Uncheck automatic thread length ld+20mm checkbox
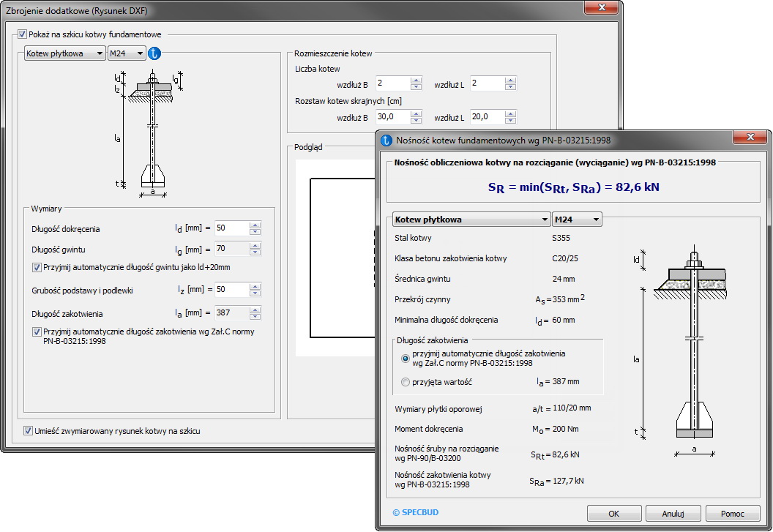Screen dimensions: 773x532 [37, 267]
